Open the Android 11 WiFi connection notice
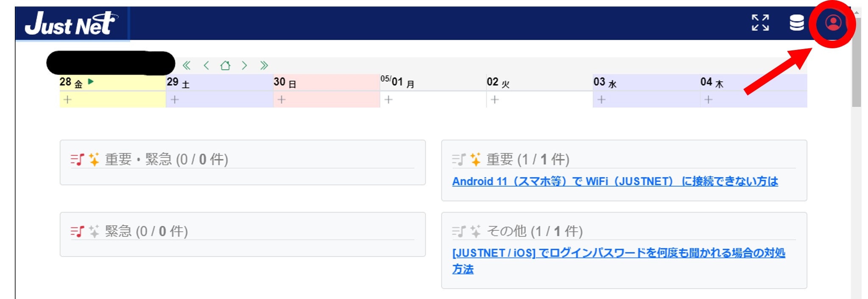Screen dimensions: 868x299 tap(615, 181)
